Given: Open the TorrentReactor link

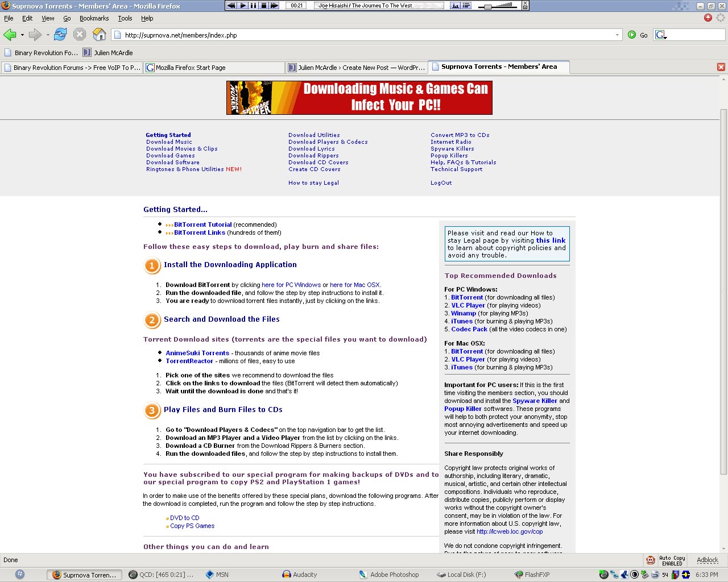Looking at the screenshot, I should pyautogui.click(x=189, y=361).
